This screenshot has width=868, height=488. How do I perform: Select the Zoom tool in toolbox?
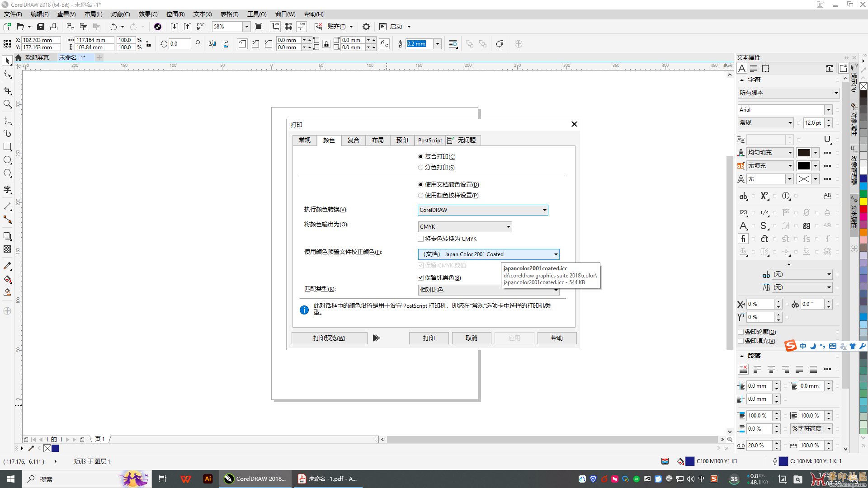point(7,104)
